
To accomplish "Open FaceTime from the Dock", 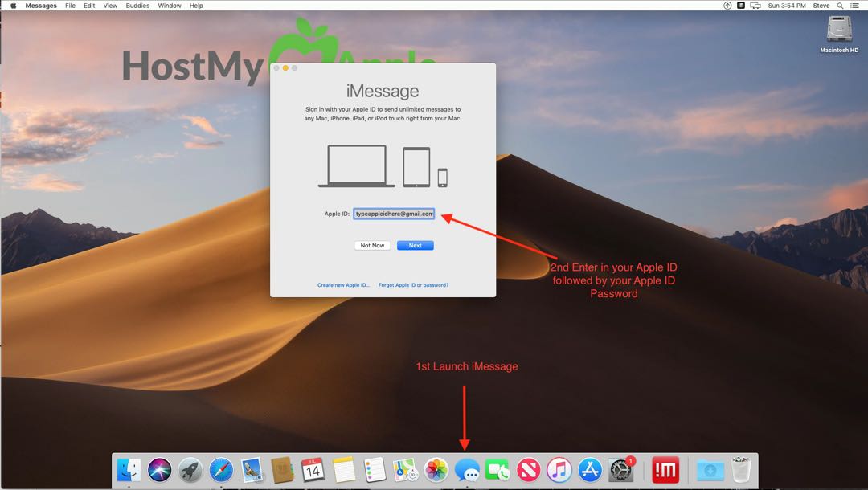I will point(497,471).
